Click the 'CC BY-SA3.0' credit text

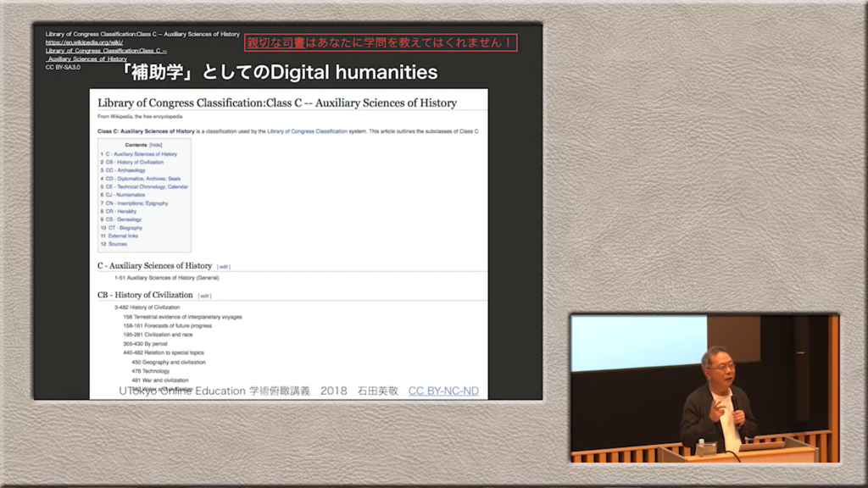pos(63,68)
